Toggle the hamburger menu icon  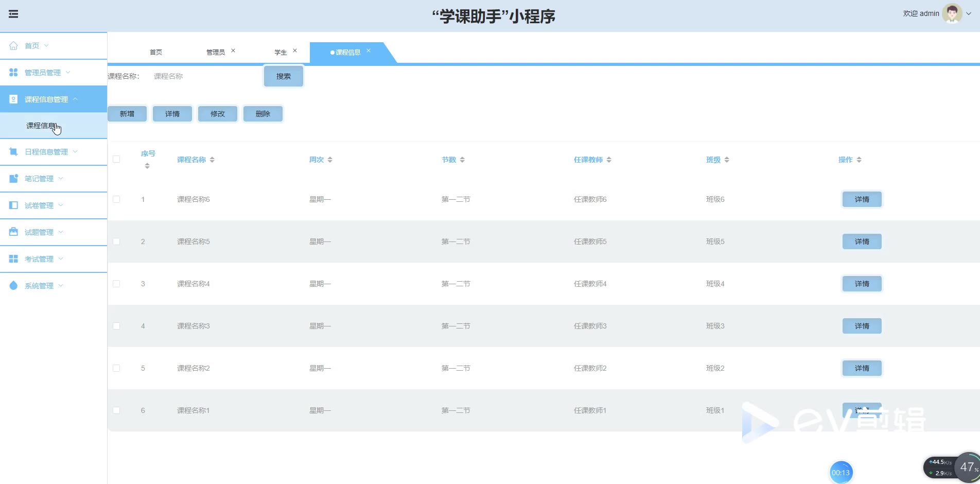(13, 14)
